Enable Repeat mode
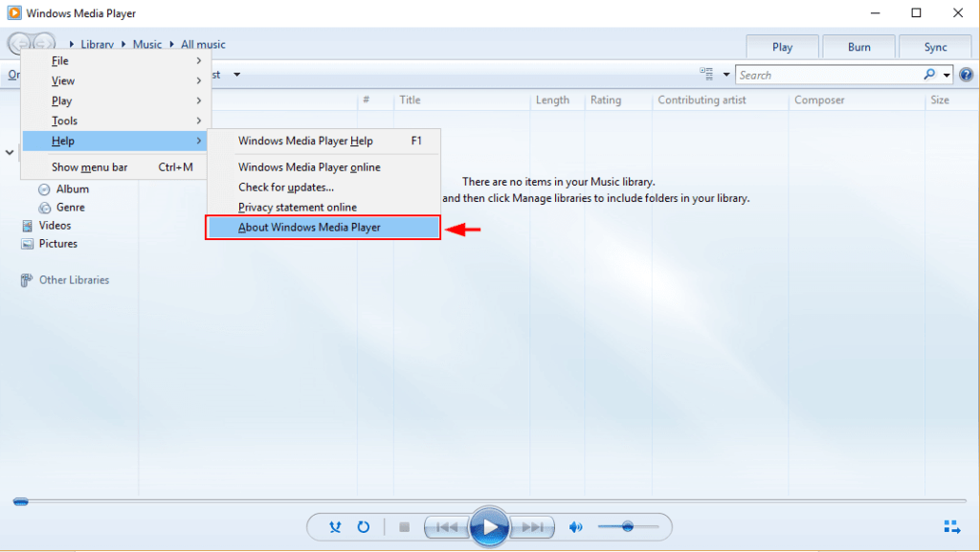Screen dimensions: 980x552 pyautogui.click(x=364, y=526)
